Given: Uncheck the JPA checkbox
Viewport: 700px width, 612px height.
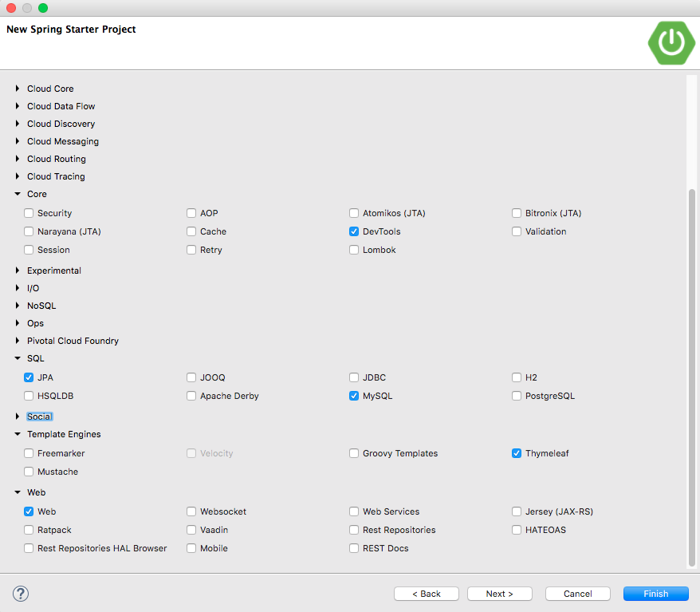Looking at the screenshot, I should pos(29,377).
